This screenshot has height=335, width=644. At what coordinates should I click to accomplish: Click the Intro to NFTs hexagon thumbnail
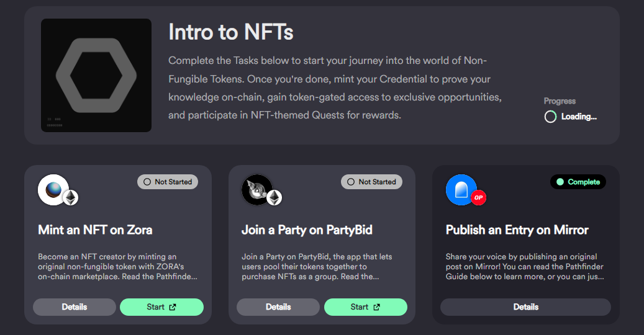96,75
